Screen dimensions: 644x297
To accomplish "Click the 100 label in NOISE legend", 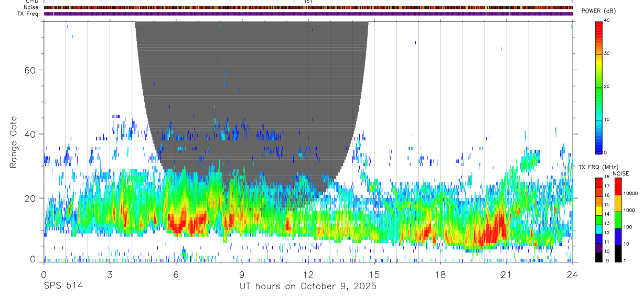I will tap(628, 227).
